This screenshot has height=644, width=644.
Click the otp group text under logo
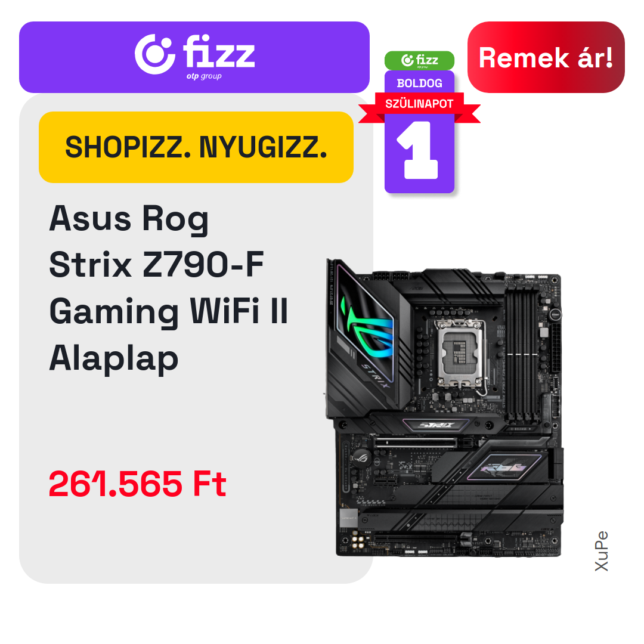(204, 76)
